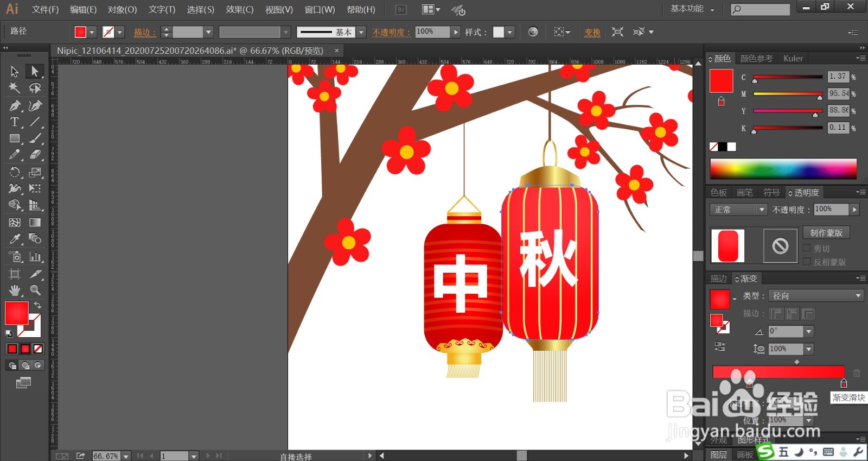Enable the 反相蒙版 checkbox

pyautogui.click(x=807, y=262)
